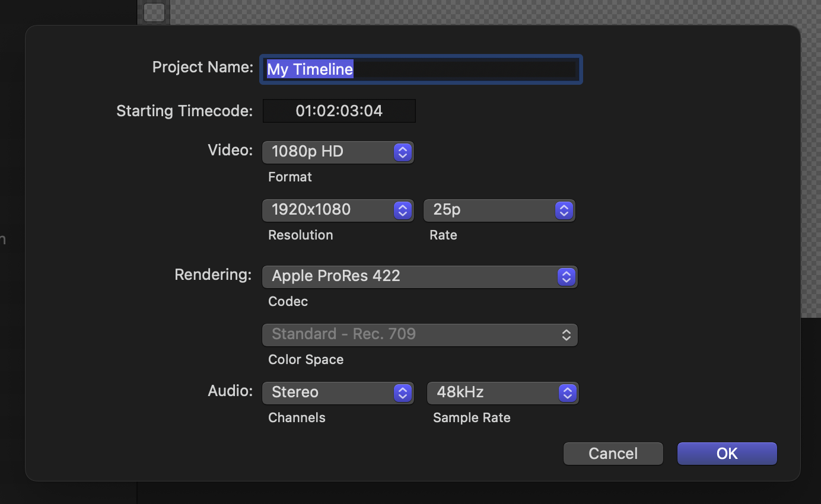Click the "Sample Rate" caption text
The width and height of the screenshot is (821, 504).
pos(472,417)
